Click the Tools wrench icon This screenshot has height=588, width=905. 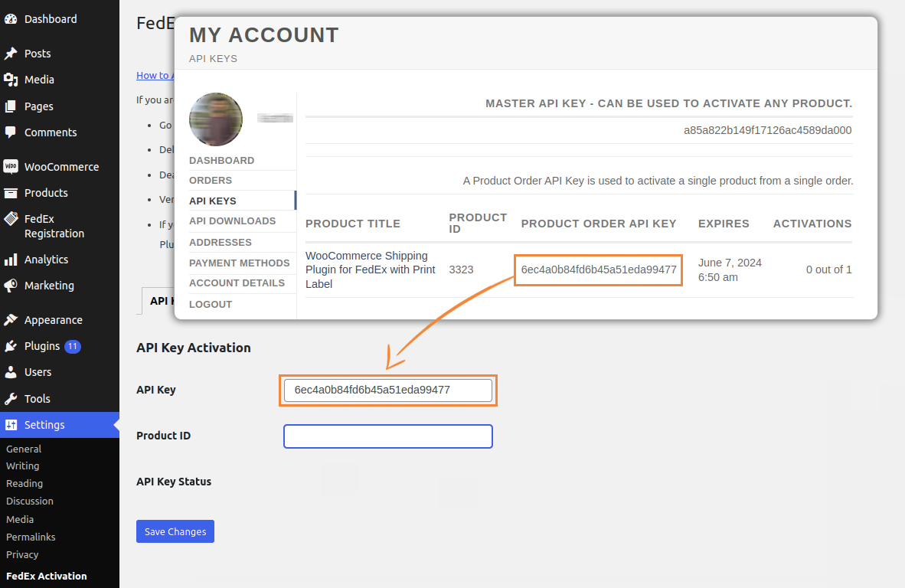click(11, 399)
